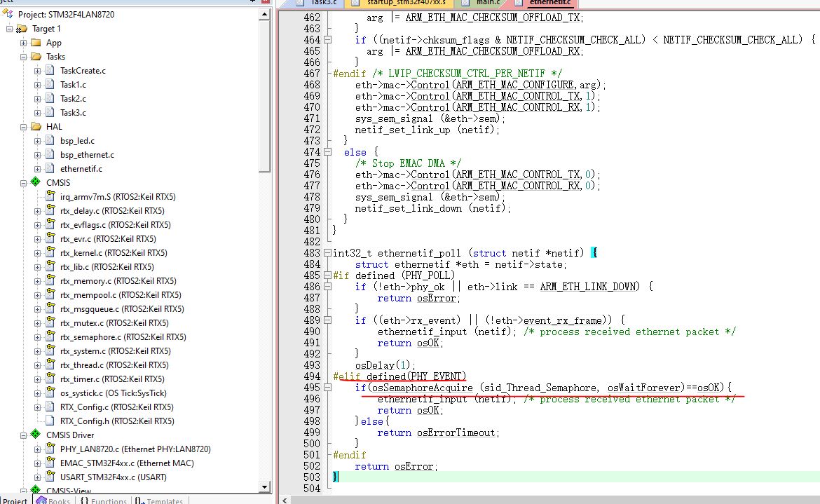Click the locked file icon of rtx_thread.c
Image resolution: width=820 pixels, height=504 pixels.
pos(50,365)
